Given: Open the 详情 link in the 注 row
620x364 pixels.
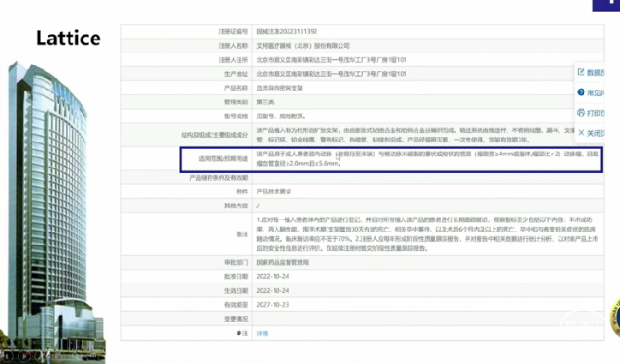Looking at the screenshot, I should (262, 333).
